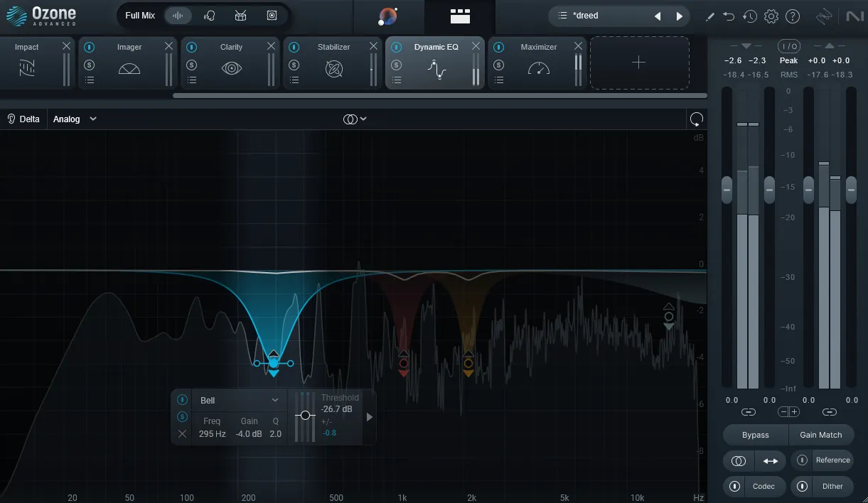
Task: Open the Stabilizer module icon
Action: pos(334,69)
